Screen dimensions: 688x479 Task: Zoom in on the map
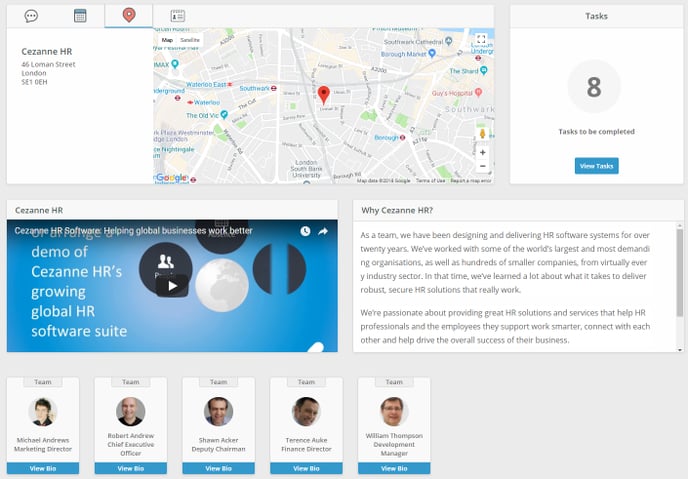click(x=483, y=153)
